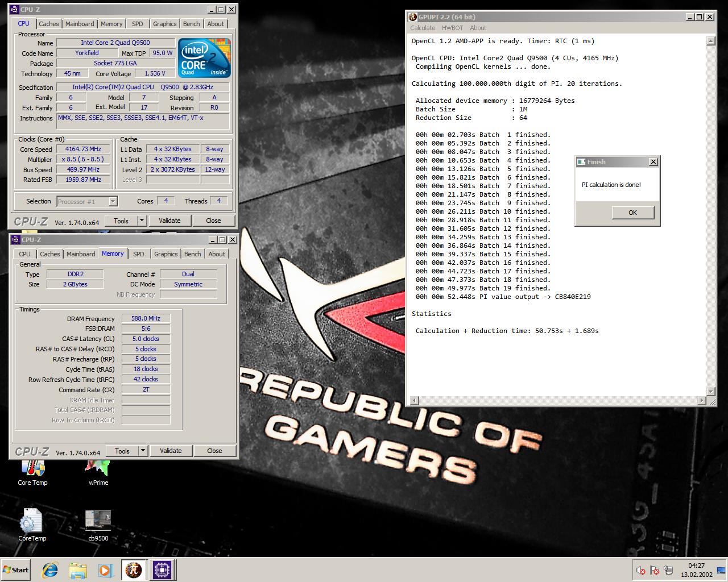
Task: Click the Row Refresh Cycle Time 42 clocks value
Action: (146, 379)
